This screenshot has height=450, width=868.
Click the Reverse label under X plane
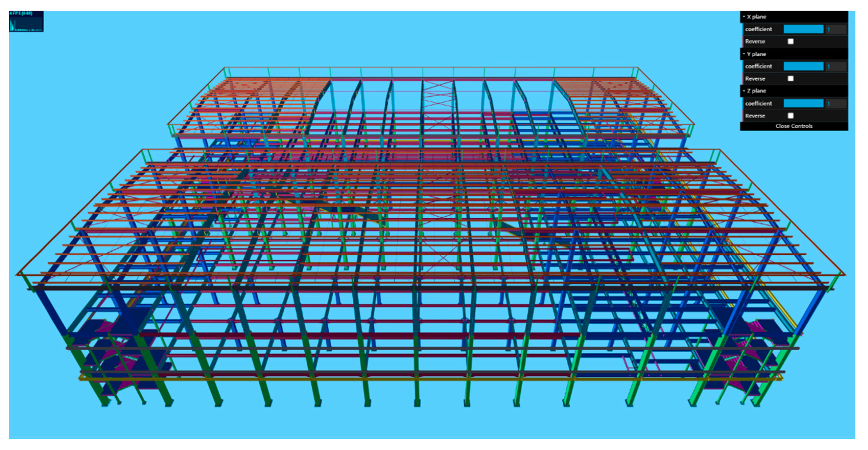pos(755,41)
